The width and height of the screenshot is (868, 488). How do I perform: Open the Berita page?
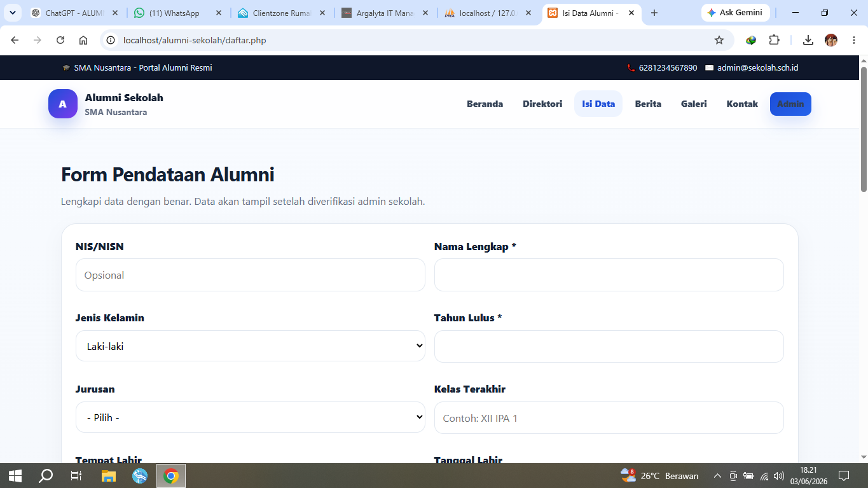648,104
